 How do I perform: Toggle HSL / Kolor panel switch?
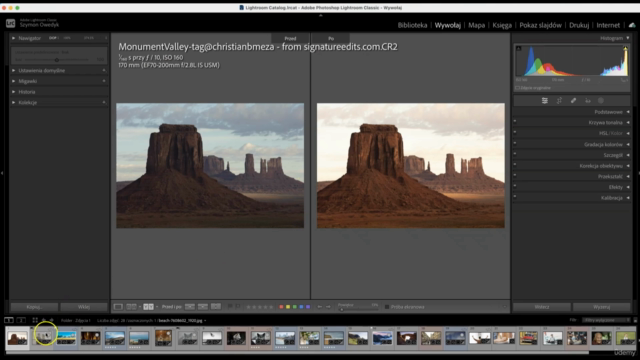(x=515, y=132)
